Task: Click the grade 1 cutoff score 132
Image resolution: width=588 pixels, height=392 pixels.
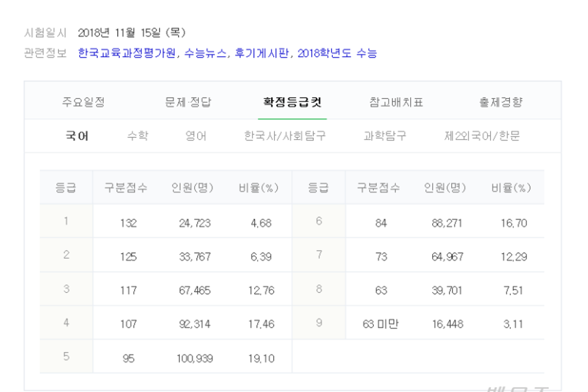Action: (128, 223)
